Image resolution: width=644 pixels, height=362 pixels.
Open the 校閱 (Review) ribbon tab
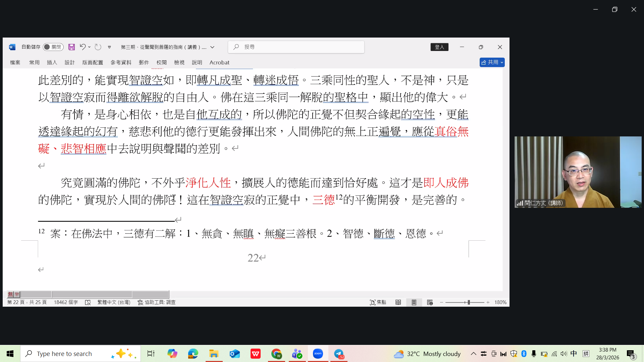click(161, 62)
